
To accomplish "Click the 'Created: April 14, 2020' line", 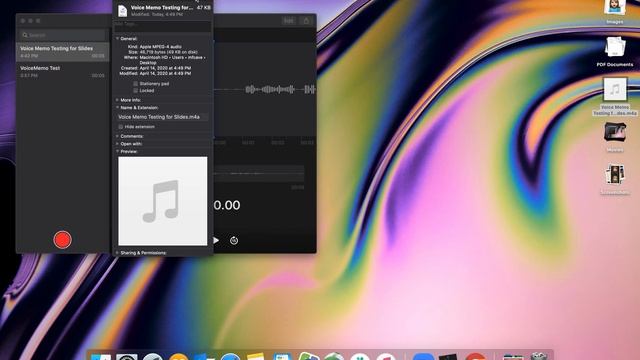I will pos(156,68).
